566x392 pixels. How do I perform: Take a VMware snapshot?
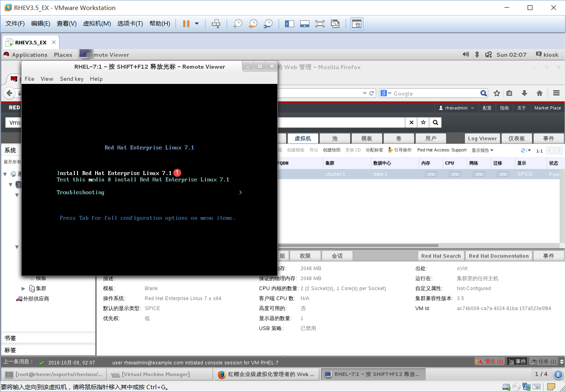click(238, 24)
